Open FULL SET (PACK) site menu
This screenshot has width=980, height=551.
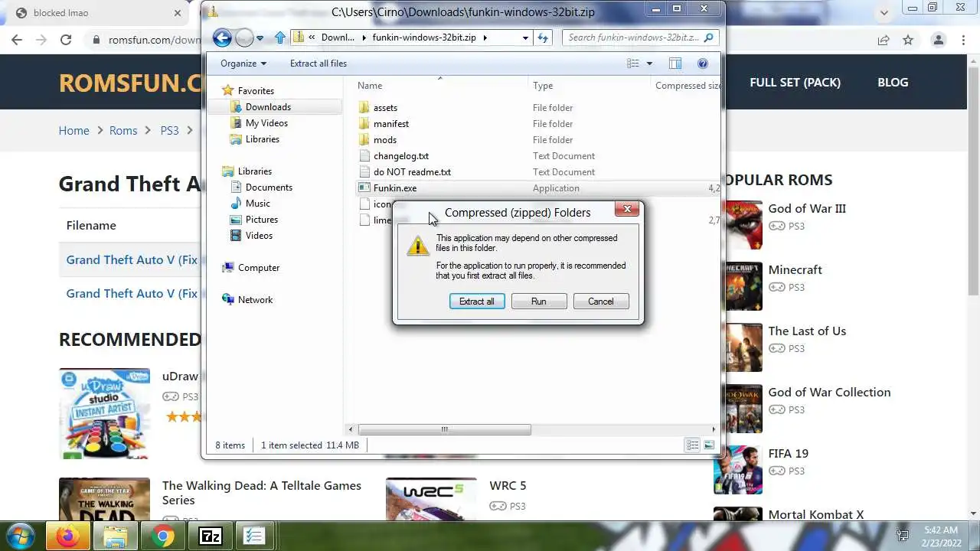click(795, 83)
